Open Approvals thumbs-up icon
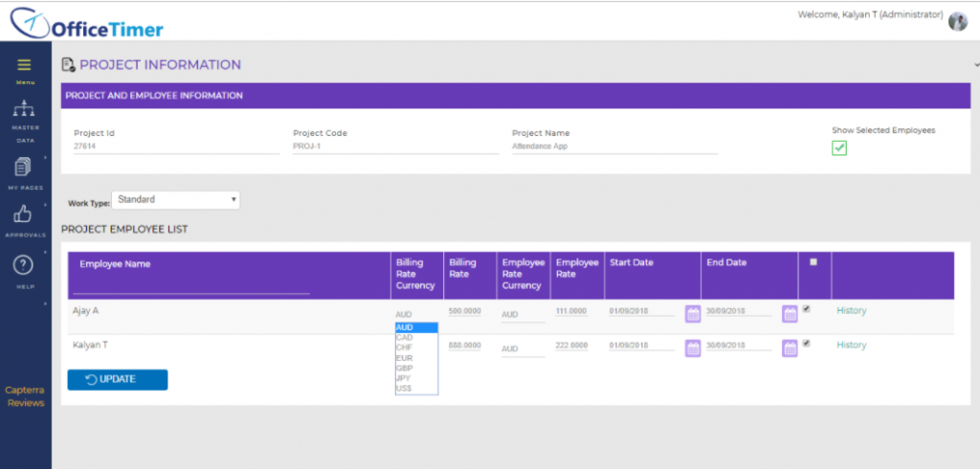 (x=23, y=214)
